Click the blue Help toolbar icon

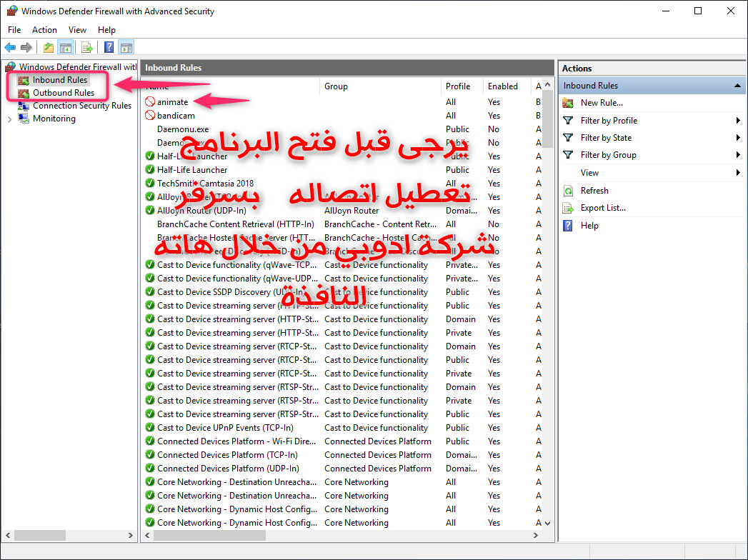(x=109, y=48)
